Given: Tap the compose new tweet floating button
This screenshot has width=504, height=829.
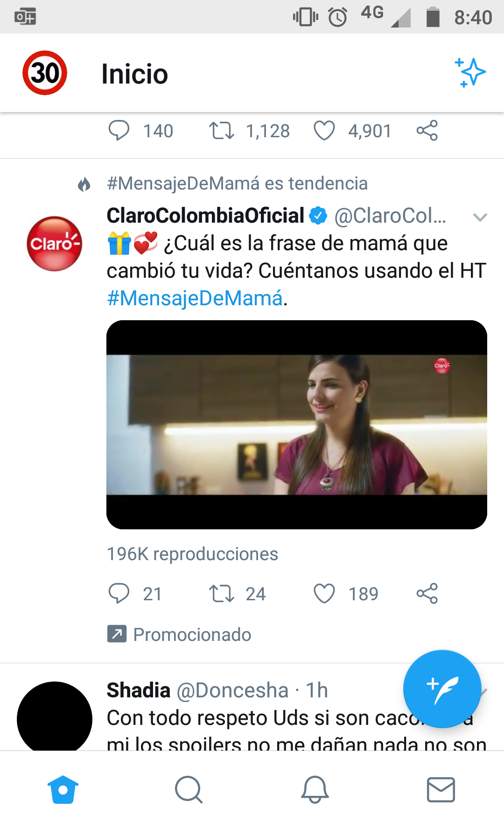Looking at the screenshot, I should 442,689.
